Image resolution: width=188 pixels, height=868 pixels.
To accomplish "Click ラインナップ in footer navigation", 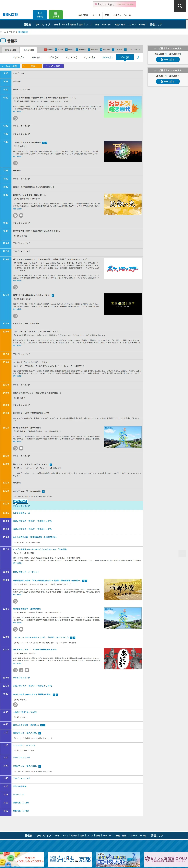I will 44,835.
